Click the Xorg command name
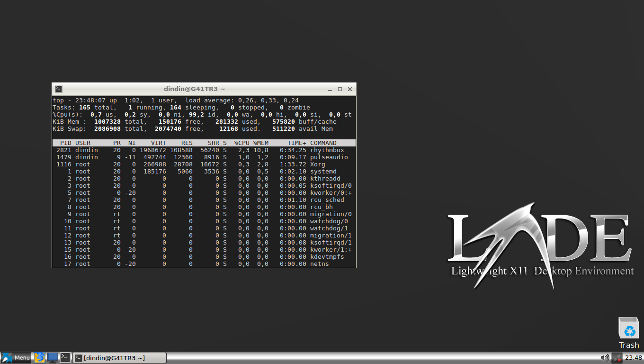The image size is (644, 364). point(318,164)
